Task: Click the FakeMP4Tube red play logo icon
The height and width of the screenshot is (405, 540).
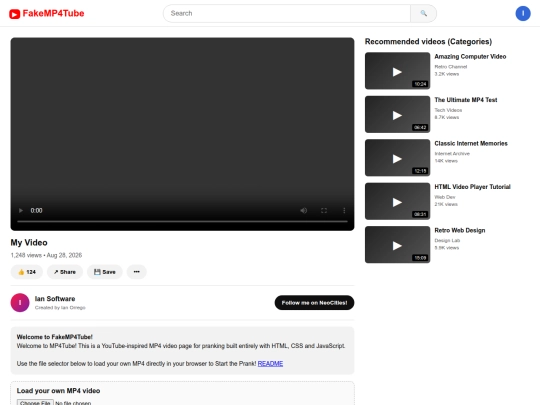Action: [x=14, y=14]
